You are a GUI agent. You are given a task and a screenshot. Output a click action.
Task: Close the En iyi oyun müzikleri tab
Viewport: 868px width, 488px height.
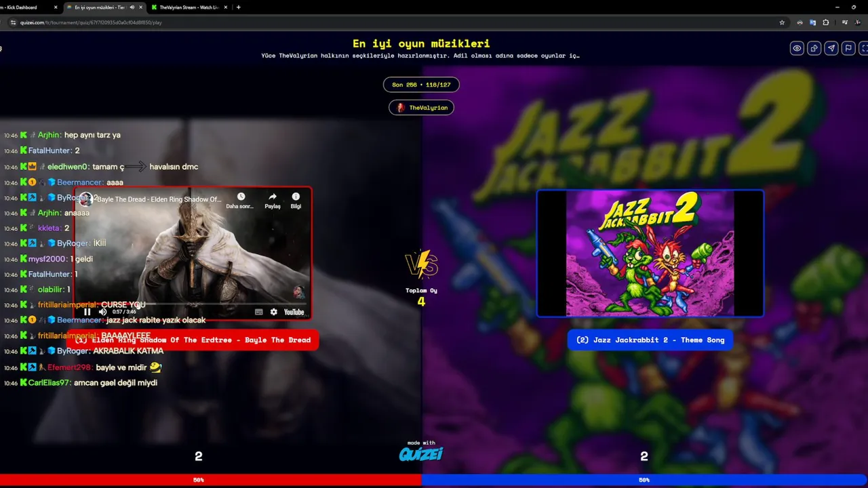pos(141,7)
